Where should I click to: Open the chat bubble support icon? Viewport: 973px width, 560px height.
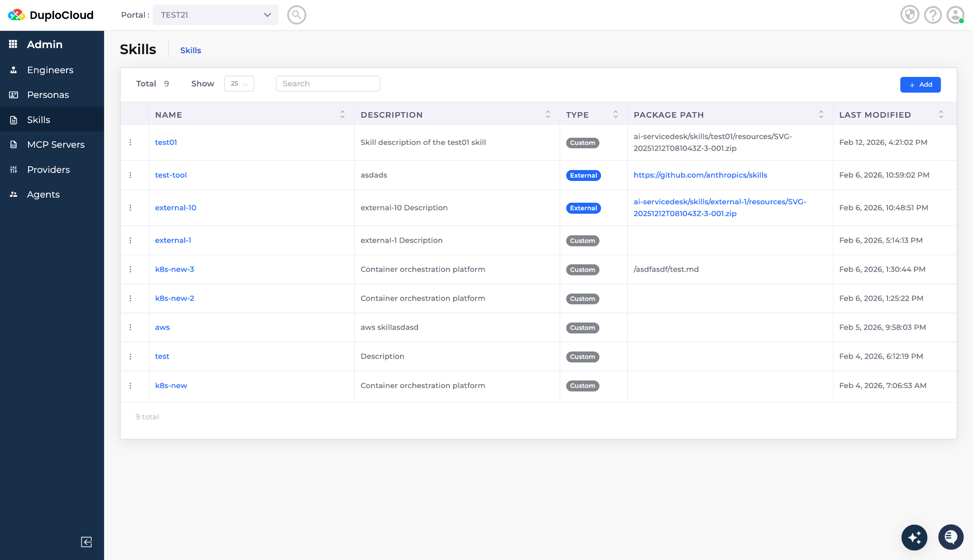(x=951, y=537)
